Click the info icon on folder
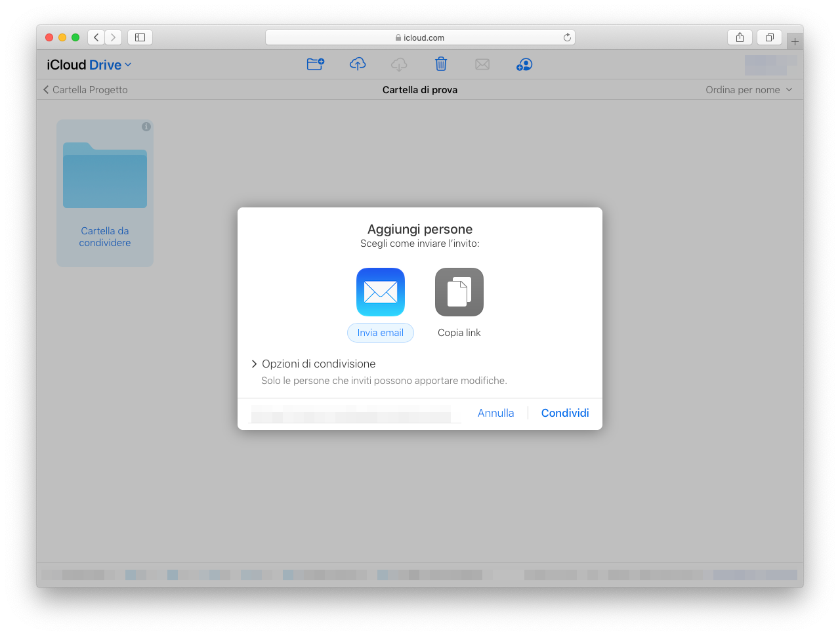The width and height of the screenshot is (840, 636). 146,127
